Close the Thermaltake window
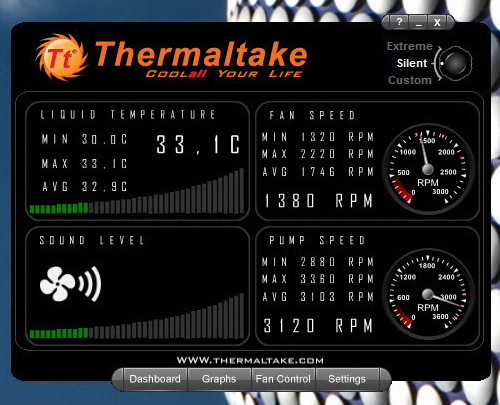Viewport: 500px width, 405px height. [437, 22]
